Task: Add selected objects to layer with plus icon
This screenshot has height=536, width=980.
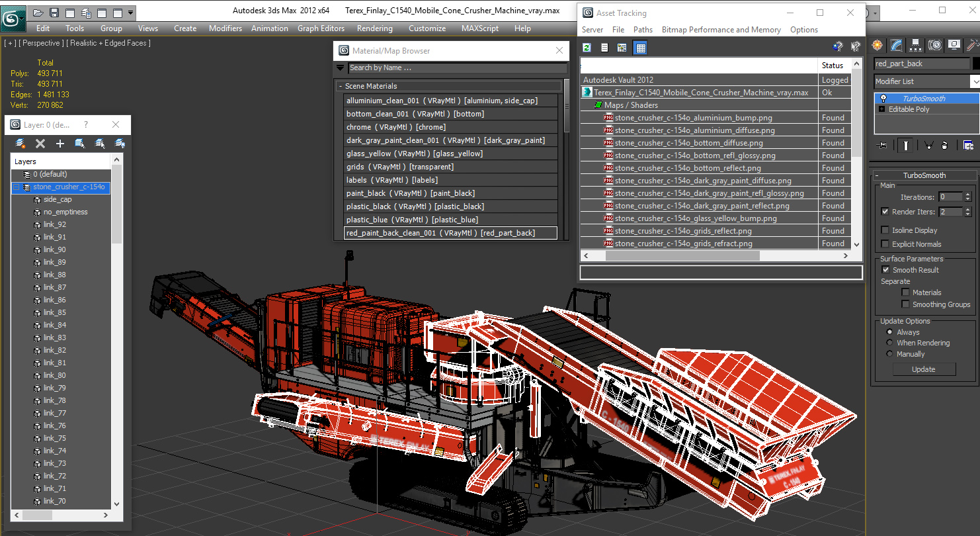Action: click(60, 144)
